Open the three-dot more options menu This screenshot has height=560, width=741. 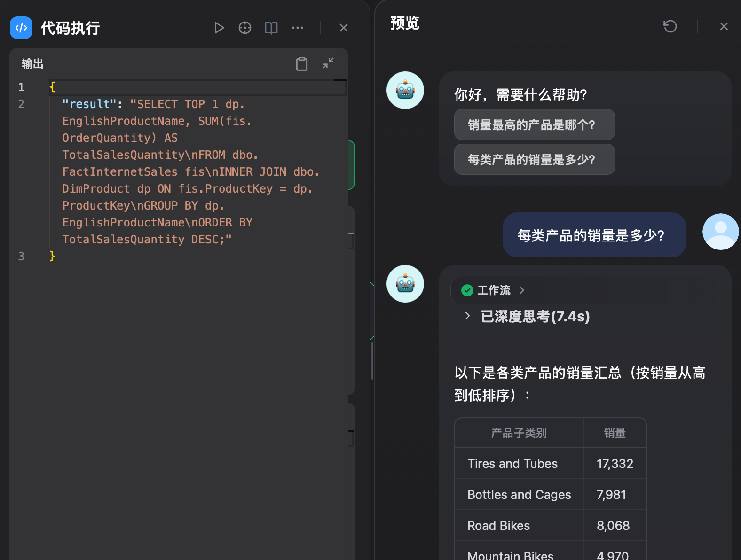coord(298,28)
